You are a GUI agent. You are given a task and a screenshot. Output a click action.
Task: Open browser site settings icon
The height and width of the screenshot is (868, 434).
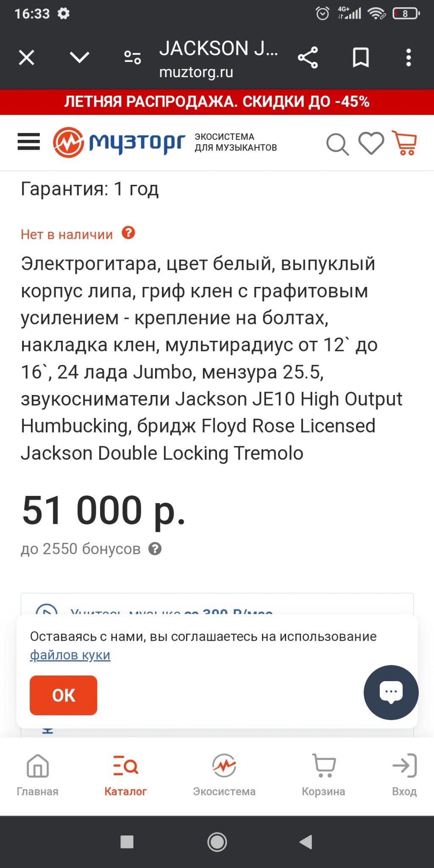point(133,58)
